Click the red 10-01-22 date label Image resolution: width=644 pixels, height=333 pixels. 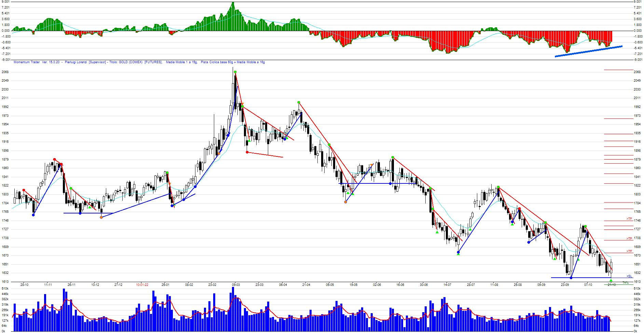142,285
